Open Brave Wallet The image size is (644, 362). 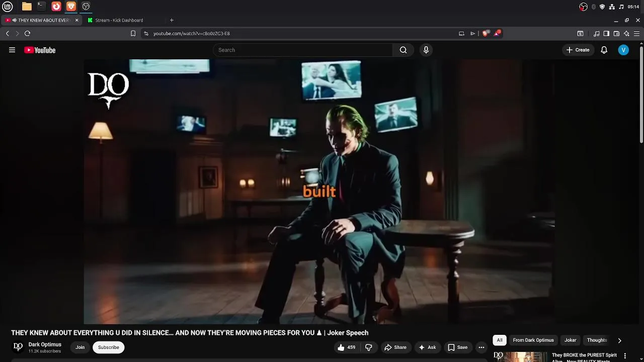[x=616, y=34]
